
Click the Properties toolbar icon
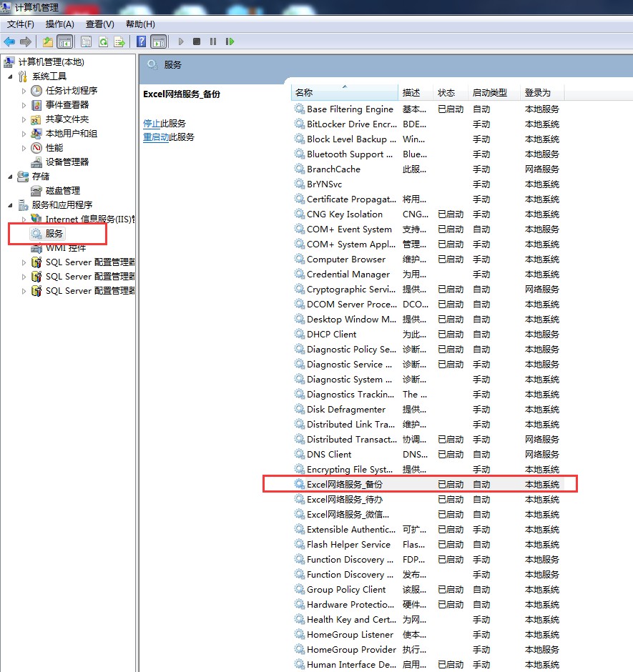pyautogui.click(x=86, y=41)
